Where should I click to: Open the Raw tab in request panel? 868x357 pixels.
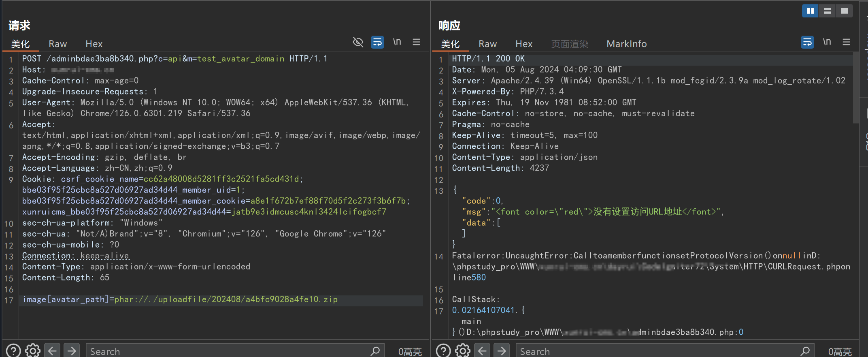[57, 44]
